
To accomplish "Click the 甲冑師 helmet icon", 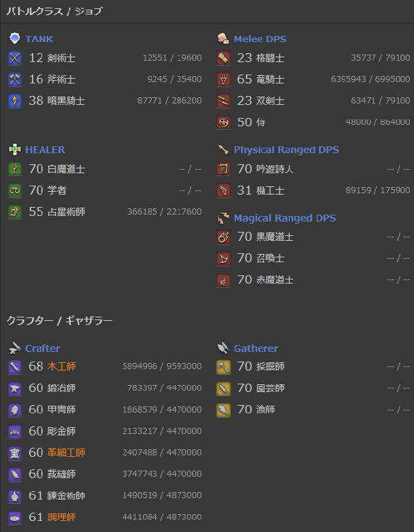I will [x=14, y=409].
